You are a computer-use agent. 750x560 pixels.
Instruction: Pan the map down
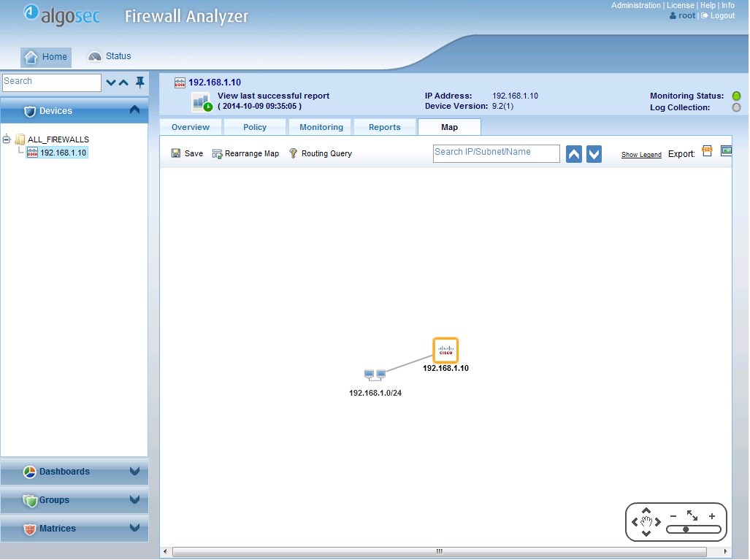click(646, 533)
